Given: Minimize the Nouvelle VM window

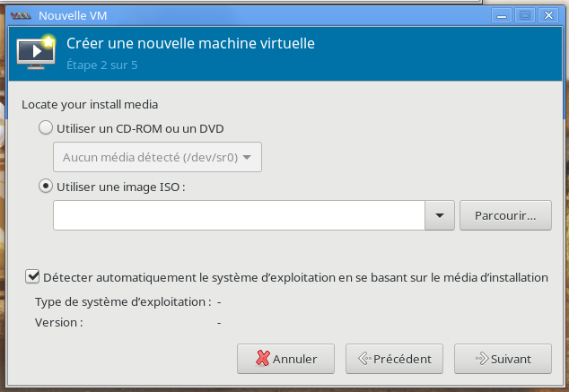Looking at the screenshot, I should click(x=502, y=15).
